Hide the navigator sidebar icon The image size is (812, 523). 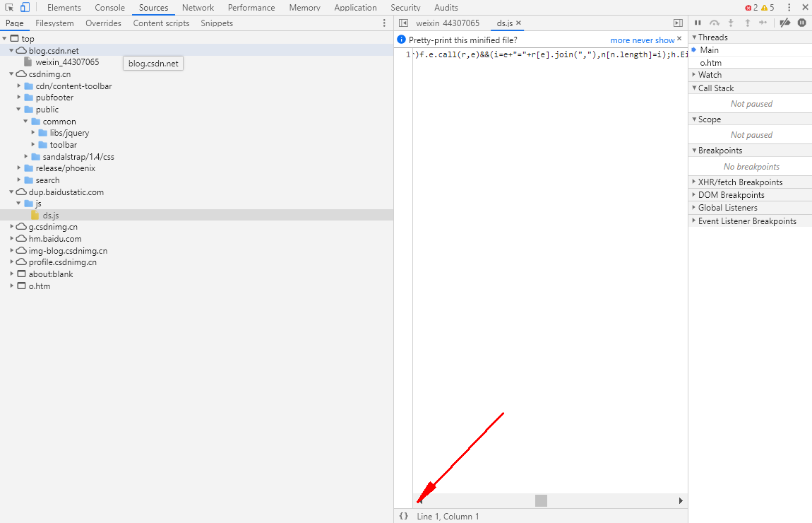[403, 23]
